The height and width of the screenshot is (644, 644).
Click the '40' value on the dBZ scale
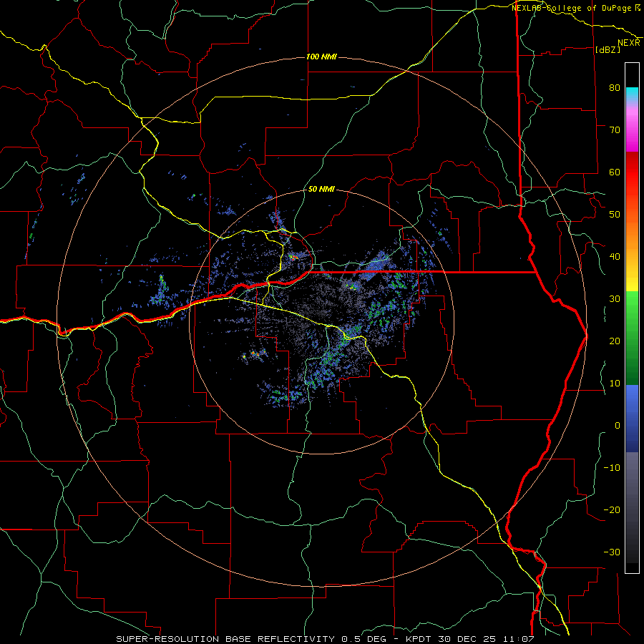click(x=615, y=257)
